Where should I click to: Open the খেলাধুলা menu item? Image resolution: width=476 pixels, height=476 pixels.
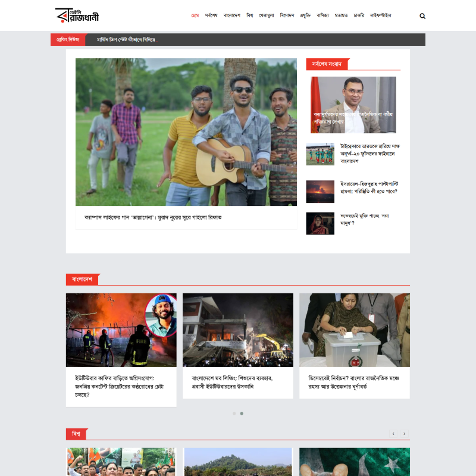point(266,15)
